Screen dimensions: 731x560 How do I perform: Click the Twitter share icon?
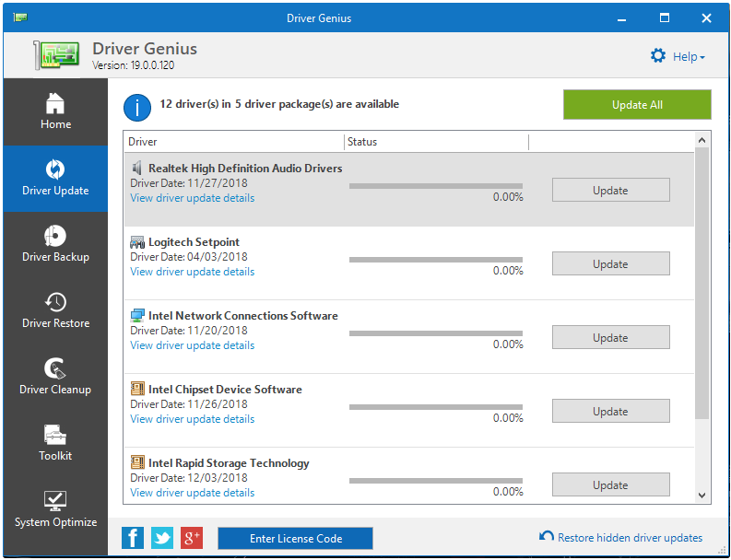(162, 538)
